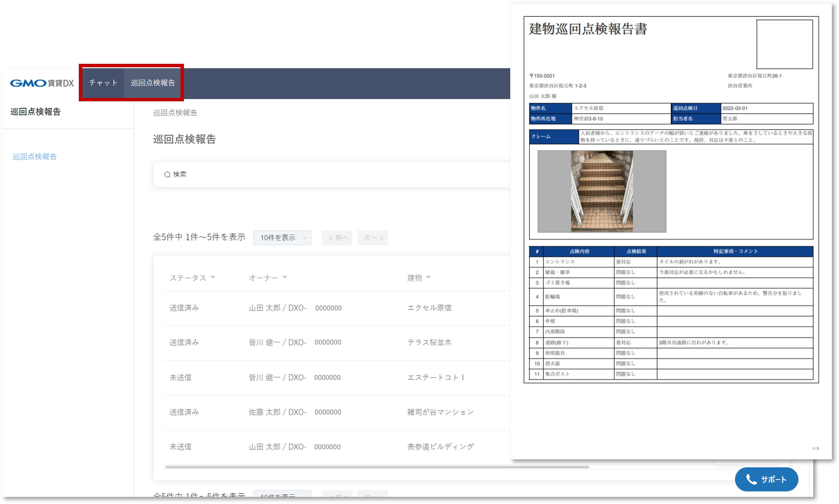The width and height of the screenshot is (839, 504).
Task: Click the 巡回点検報告 breadcrumb
Action: point(175,113)
